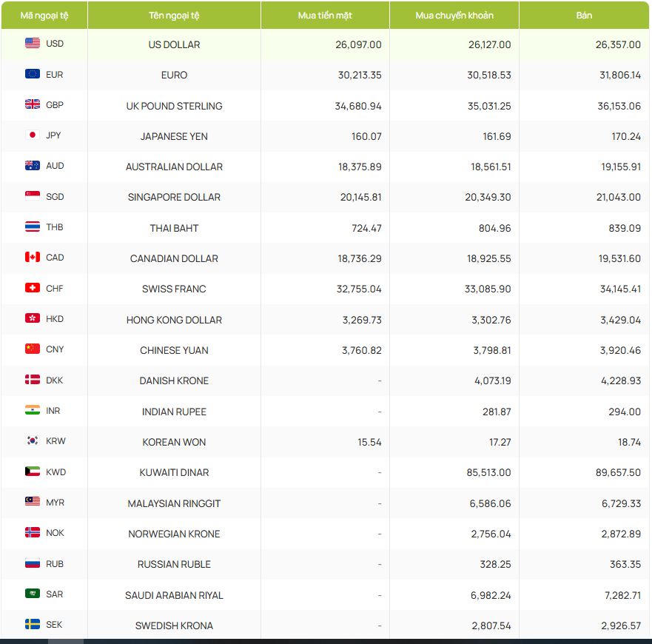Click the 'Tên ngoại tệ' column header
652x644 pixels.
coord(174,16)
